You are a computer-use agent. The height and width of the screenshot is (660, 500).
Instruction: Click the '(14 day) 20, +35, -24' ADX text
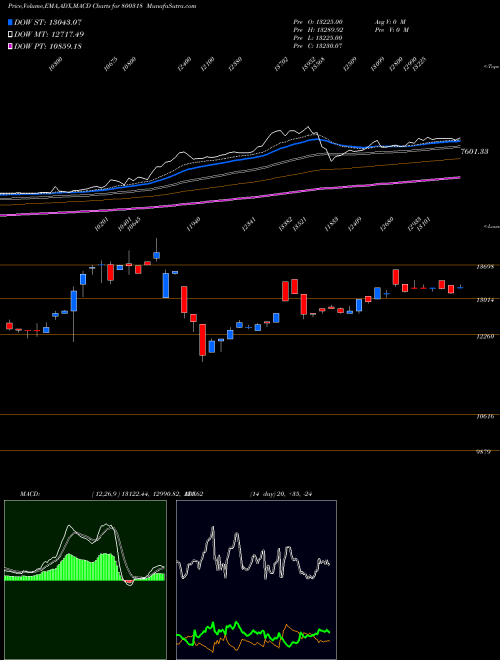(280, 494)
